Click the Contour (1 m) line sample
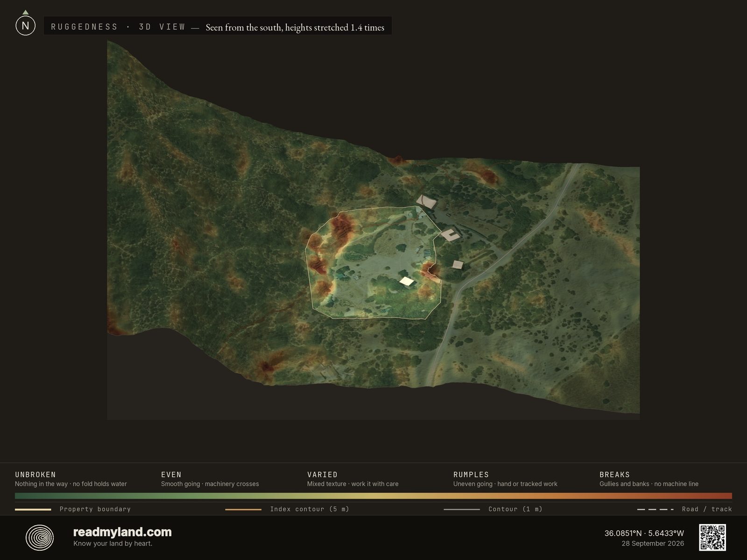Viewport: 747px width, 560px height. click(x=462, y=510)
